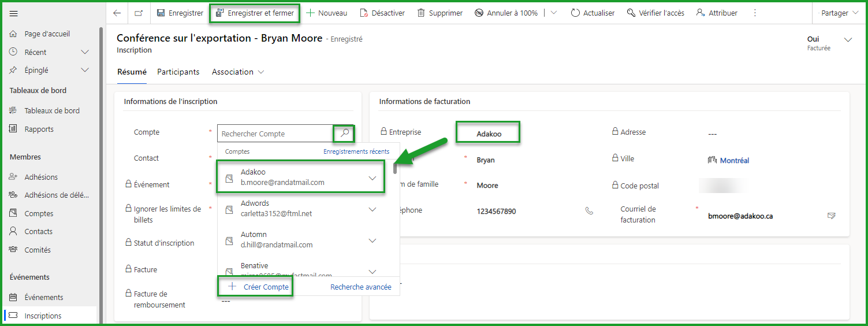Viewport: 868px width, 326px height.
Task: Click the phone call icon
Action: pyautogui.click(x=589, y=211)
